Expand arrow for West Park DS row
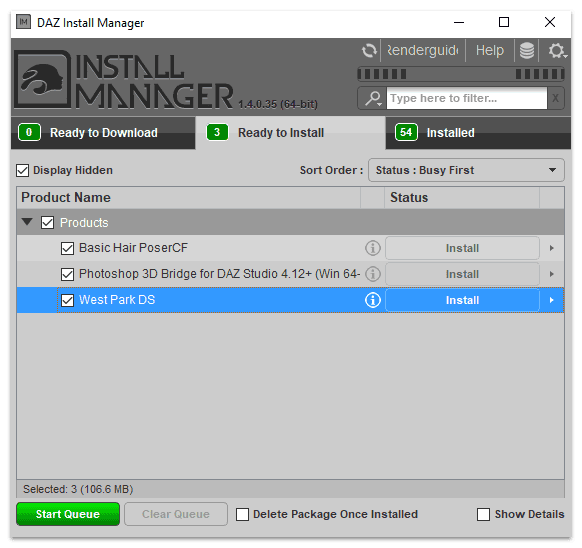This screenshot has width=582, height=548. tap(552, 300)
